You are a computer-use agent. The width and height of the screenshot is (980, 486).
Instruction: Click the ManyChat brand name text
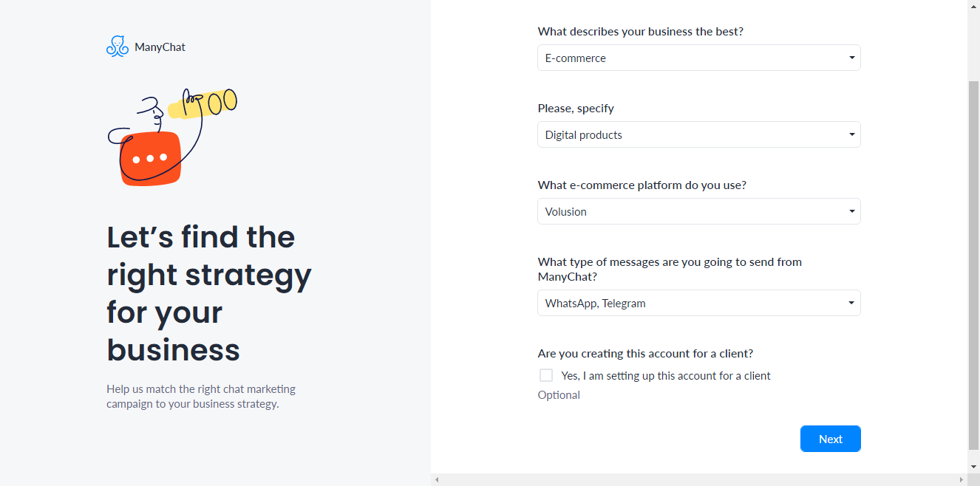(160, 47)
